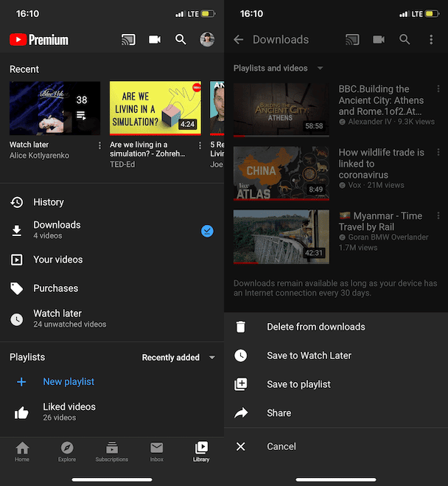This screenshot has width=448, height=486.
Task: Open the camera record icon beside Premium logo
Action: 155,40
